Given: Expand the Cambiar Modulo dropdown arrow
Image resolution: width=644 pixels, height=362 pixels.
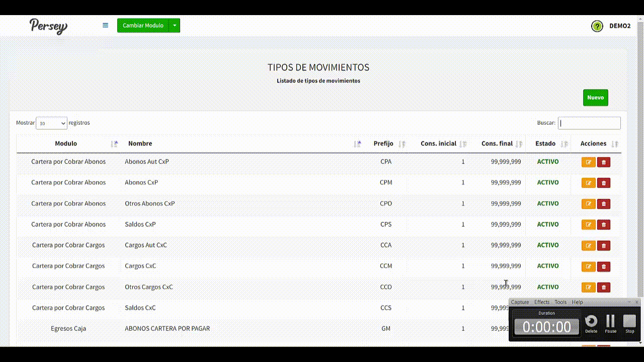Looking at the screenshot, I should point(175,26).
